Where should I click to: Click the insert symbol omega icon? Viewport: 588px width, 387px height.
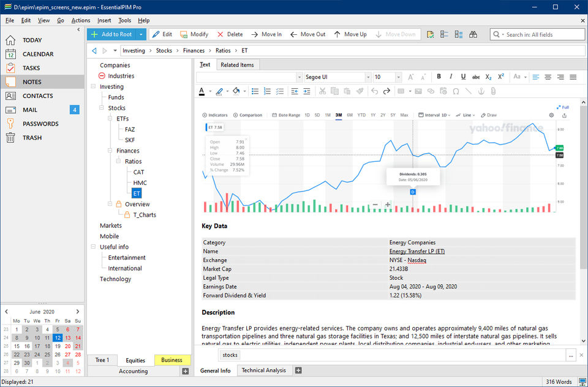(456, 91)
